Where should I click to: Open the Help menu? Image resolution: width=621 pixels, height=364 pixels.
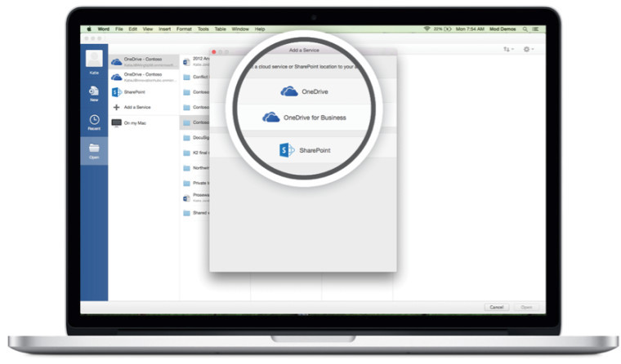click(x=260, y=29)
